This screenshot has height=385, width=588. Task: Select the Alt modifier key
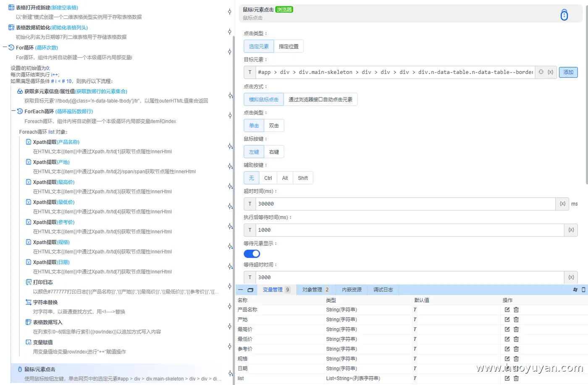[x=285, y=178]
